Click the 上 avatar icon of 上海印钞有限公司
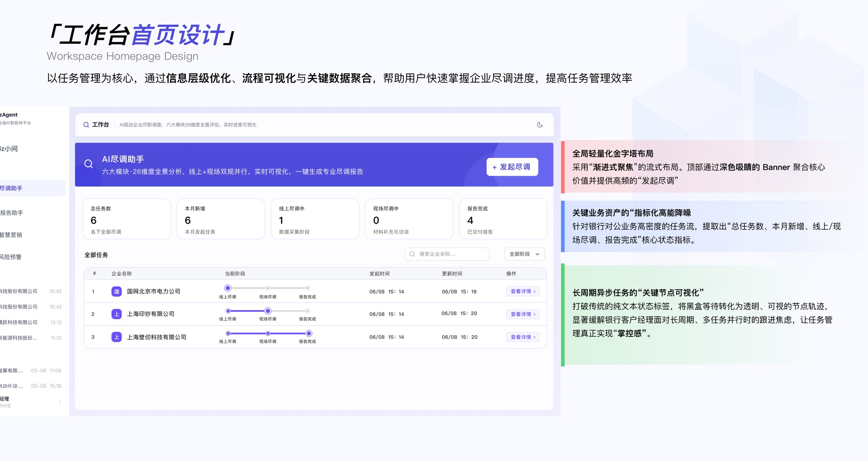 click(117, 314)
